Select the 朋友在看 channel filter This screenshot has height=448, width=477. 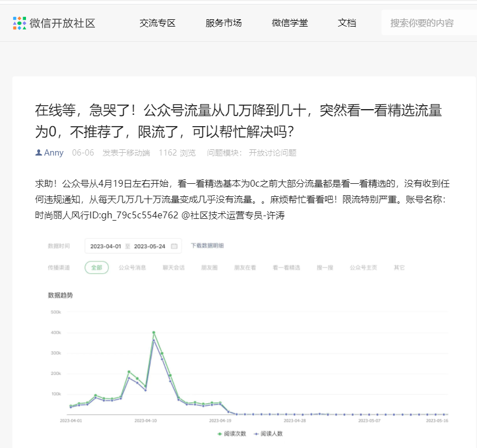point(245,268)
